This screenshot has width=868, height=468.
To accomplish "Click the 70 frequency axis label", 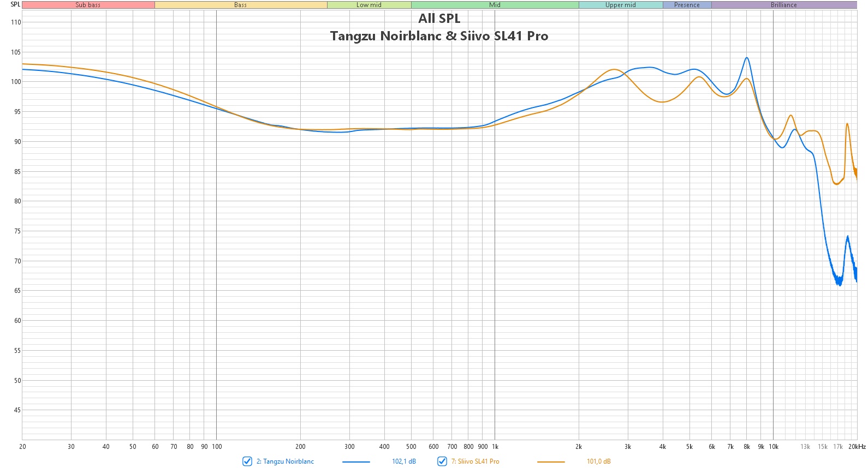I will [x=174, y=447].
